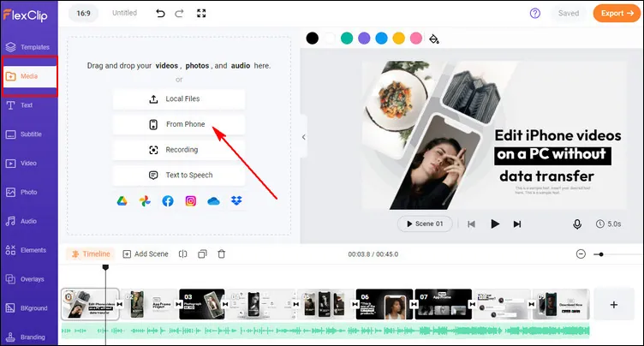The image size is (644, 346).
Task: Open the Photo stock library
Action: point(21,193)
